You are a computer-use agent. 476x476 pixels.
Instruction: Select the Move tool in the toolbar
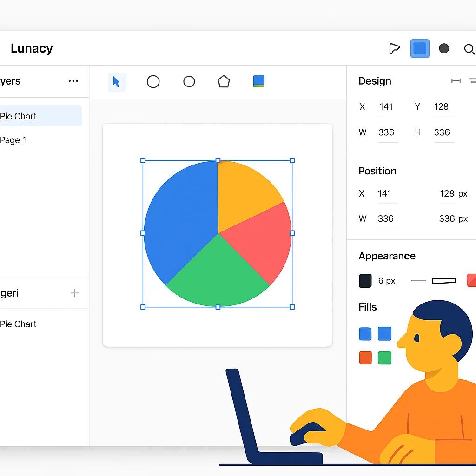click(x=117, y=81)
